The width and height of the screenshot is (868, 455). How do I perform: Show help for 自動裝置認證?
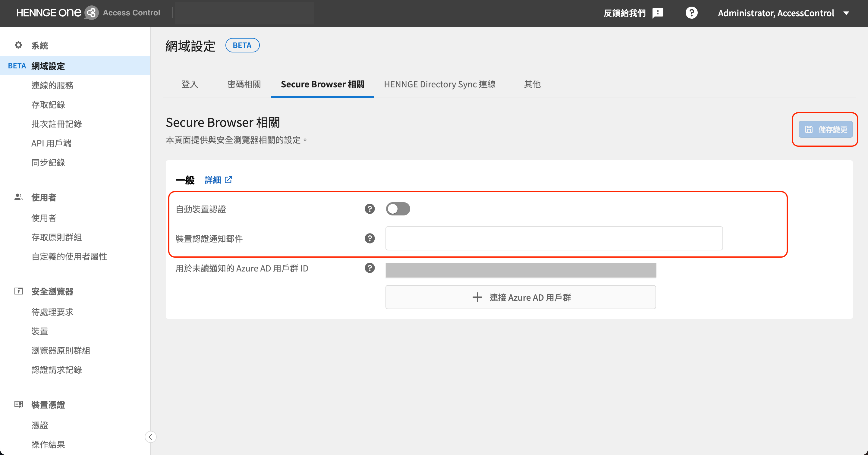click(x=370, y=209)
